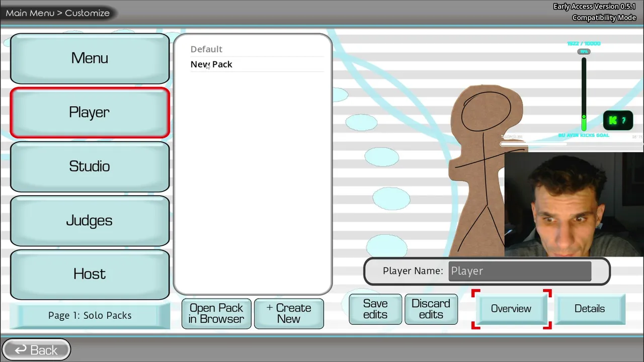Select the Player customization category
644x362 pixels.
pyautogui.click(x=90, y=112)
